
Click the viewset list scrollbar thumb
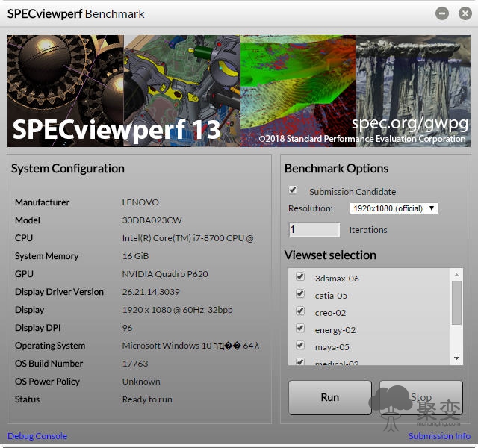456,303
